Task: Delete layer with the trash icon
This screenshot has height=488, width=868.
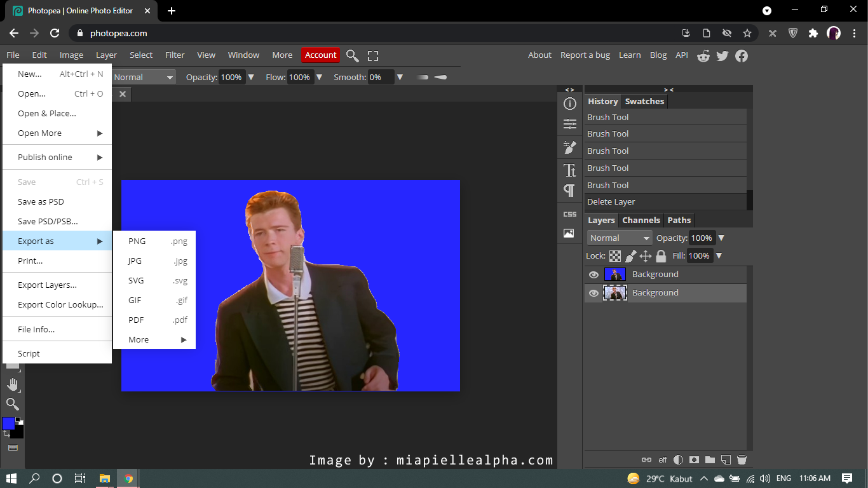Action: point(742,460)
